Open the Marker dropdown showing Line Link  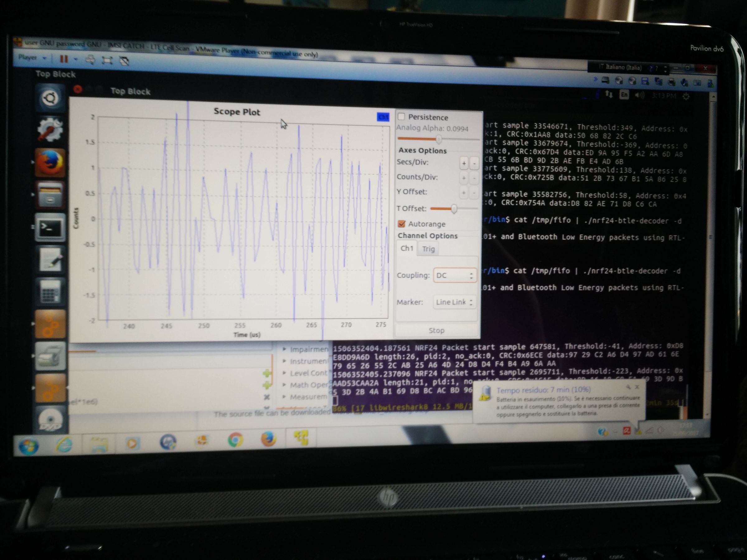(454, 302)
